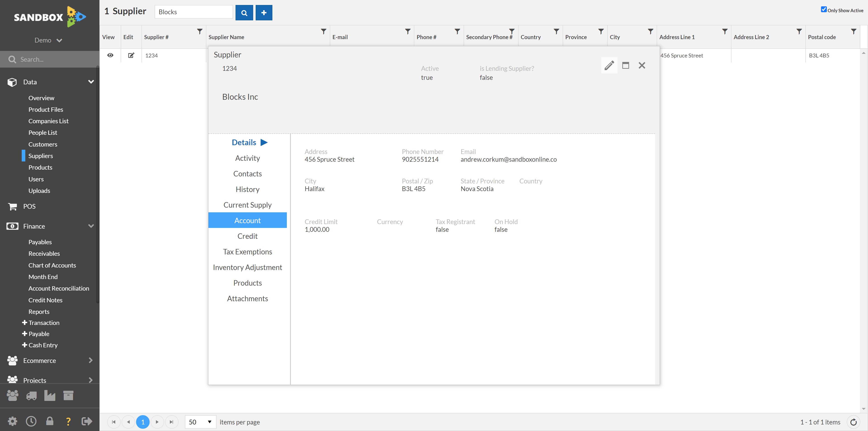Open the clock icon in sidebar footer
Screen dimensions: 868x431
(31, 421)
